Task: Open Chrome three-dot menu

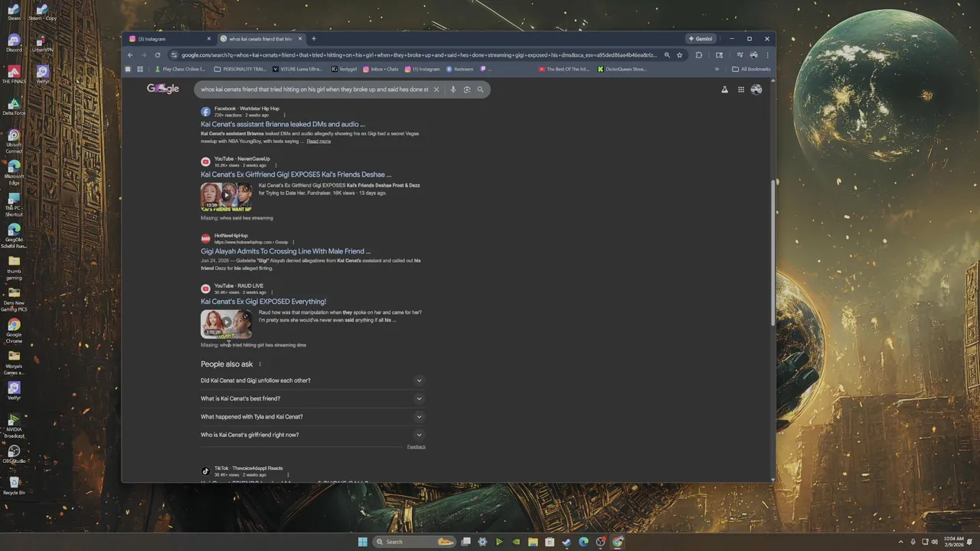Action: (x=767, y=55)
